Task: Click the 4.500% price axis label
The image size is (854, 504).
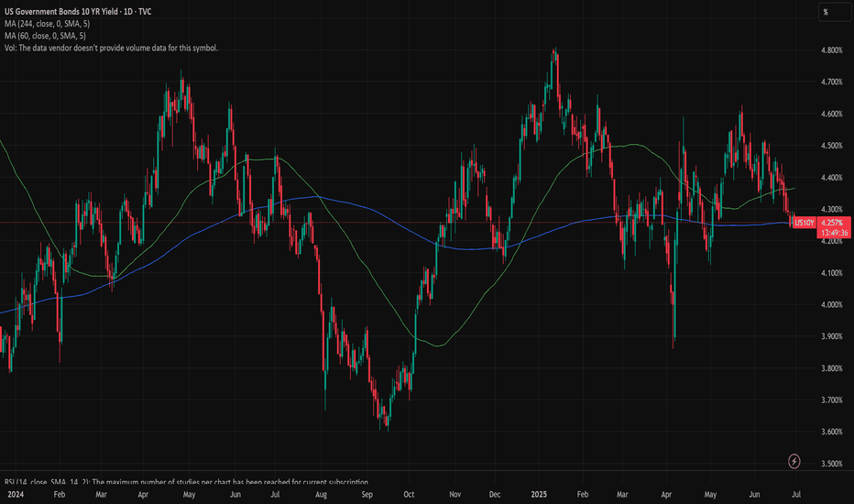Action: click(x=832, y=146)
